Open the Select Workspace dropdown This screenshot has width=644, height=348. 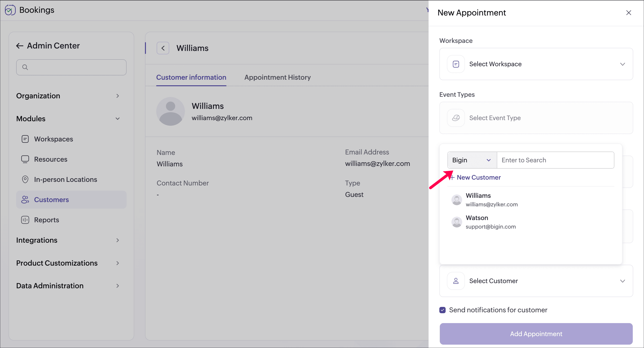pyautogui.click(x=536, y=64)
